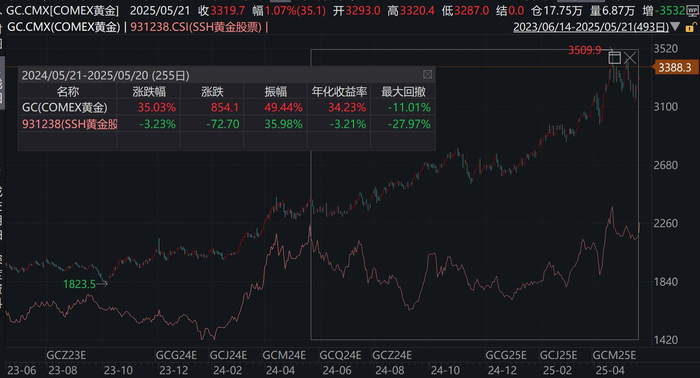Click the open price 3293.0
The height and width of the screenshot is (378, 700).
click(x=363, y=10)
